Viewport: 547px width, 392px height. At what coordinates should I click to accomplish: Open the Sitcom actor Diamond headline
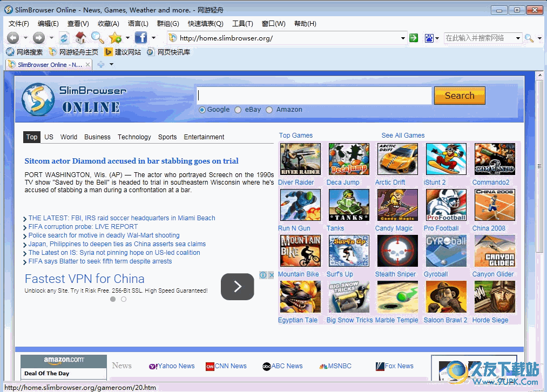tap(132, 161)
